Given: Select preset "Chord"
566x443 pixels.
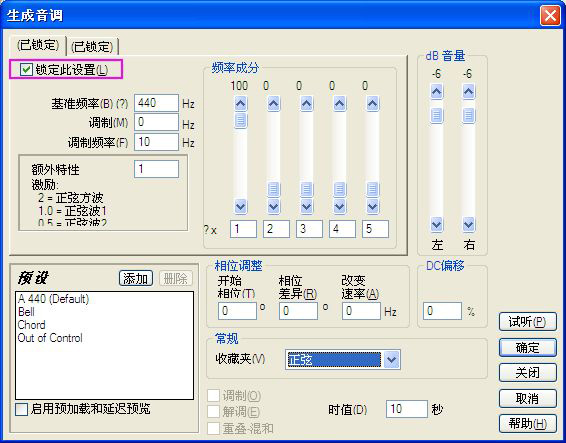Looking at the screenshot, I should [x=31, y=325].
